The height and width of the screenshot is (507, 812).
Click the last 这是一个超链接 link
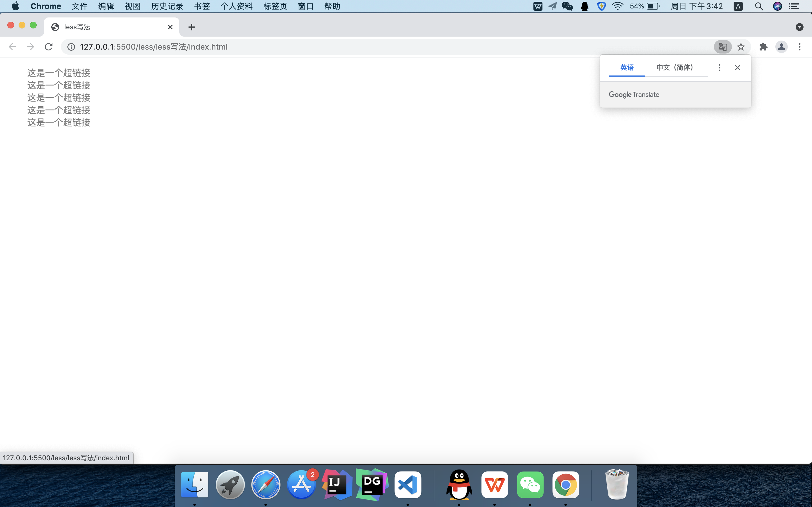click(58, 123)
